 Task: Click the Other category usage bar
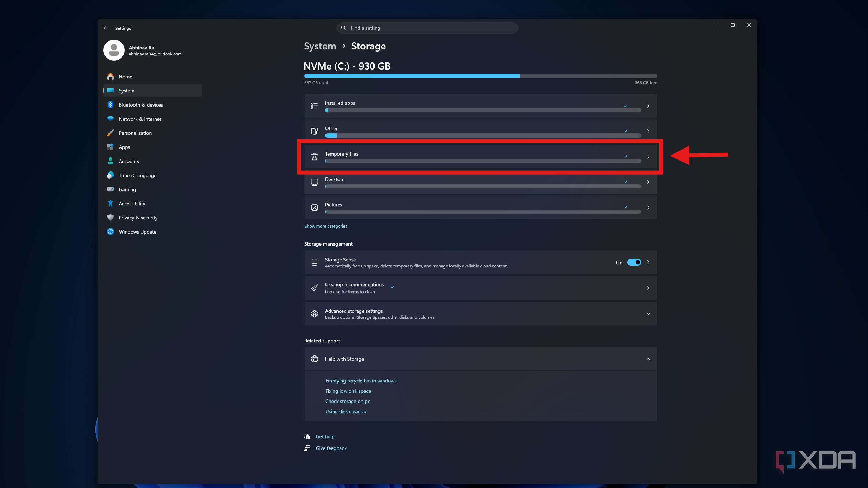click(x=483, y=136)
